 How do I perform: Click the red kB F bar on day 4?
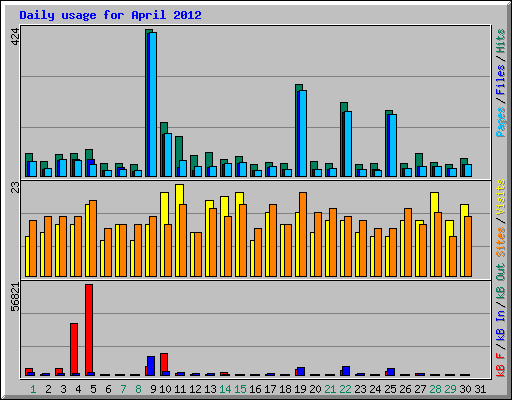[x=74, y=349]
